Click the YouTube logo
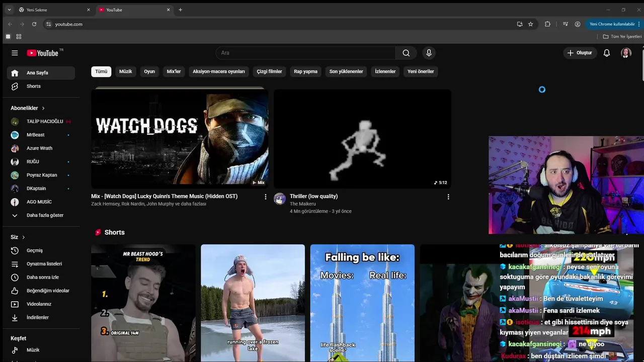Viewport: 644px width, 362px height. [43, 53]
